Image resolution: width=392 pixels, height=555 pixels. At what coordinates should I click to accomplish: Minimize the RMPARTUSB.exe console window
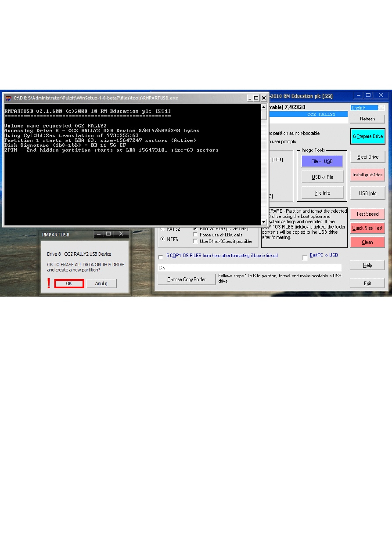click(250, 98)
